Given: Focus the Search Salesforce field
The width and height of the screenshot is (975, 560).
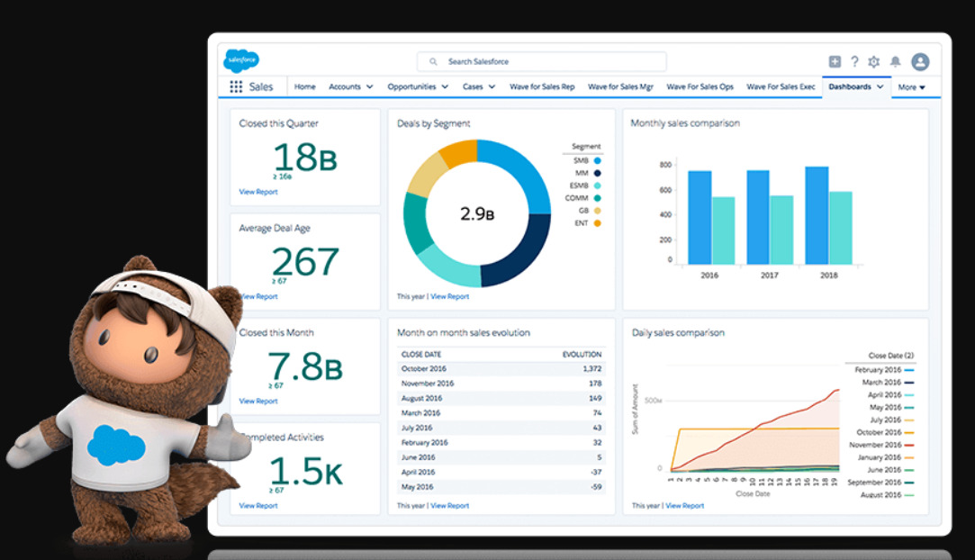Looking at the screenshot, I should (542, 61).
